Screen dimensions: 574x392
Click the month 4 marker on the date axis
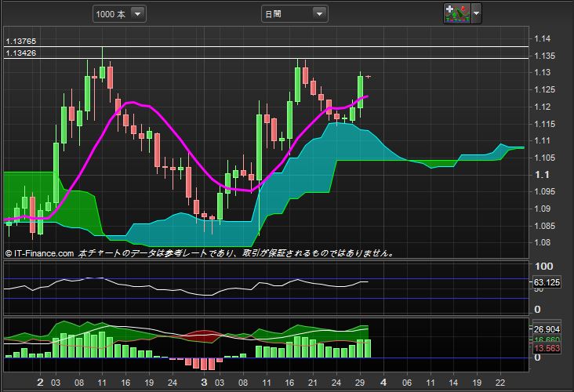click(383, 383)
